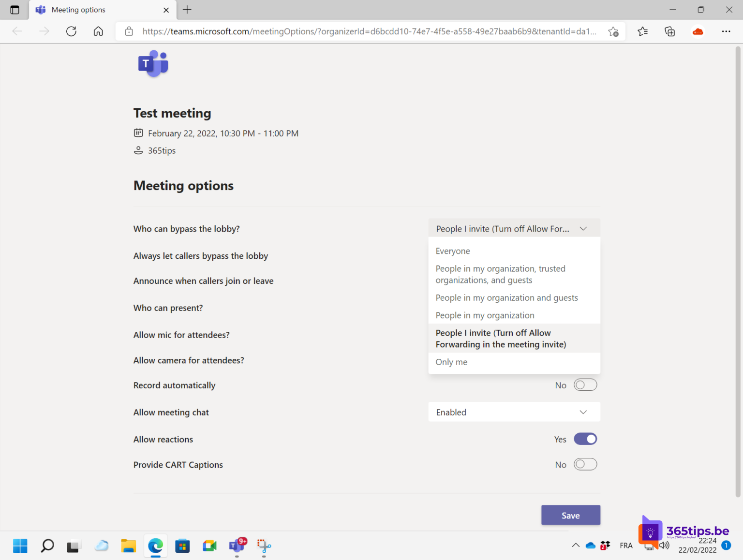Disable the Allow reactions toggle
Screen dimensions: 743x560
[585, 439]
